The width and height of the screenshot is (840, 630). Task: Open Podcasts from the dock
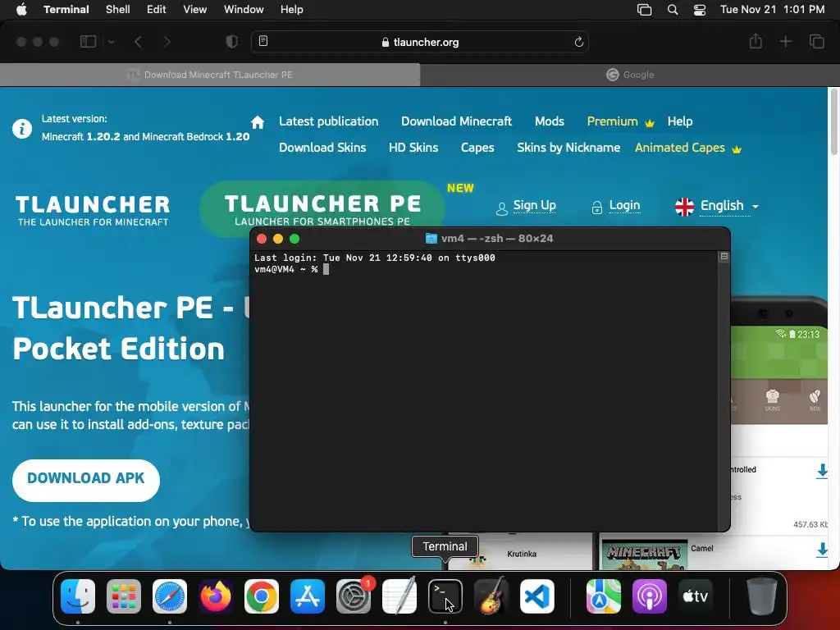[x=650, y=596]
